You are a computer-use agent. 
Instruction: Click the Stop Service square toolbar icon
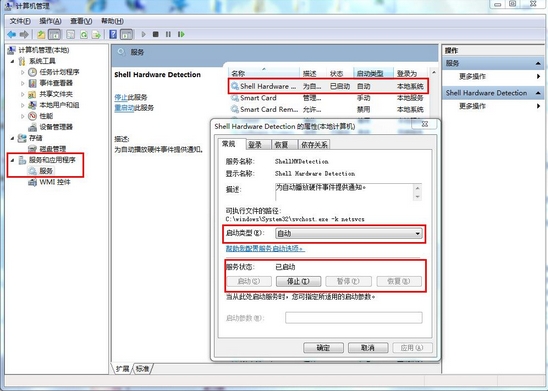point(156,34)
